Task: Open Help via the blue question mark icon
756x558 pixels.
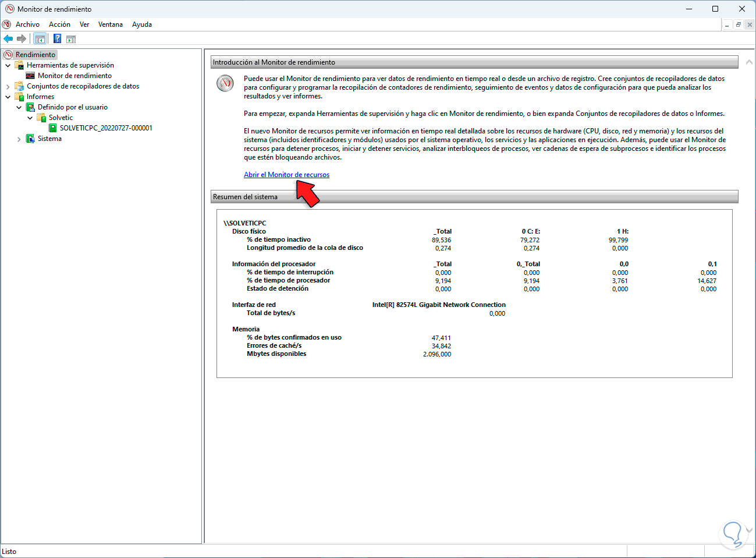Action: point(57,39)
